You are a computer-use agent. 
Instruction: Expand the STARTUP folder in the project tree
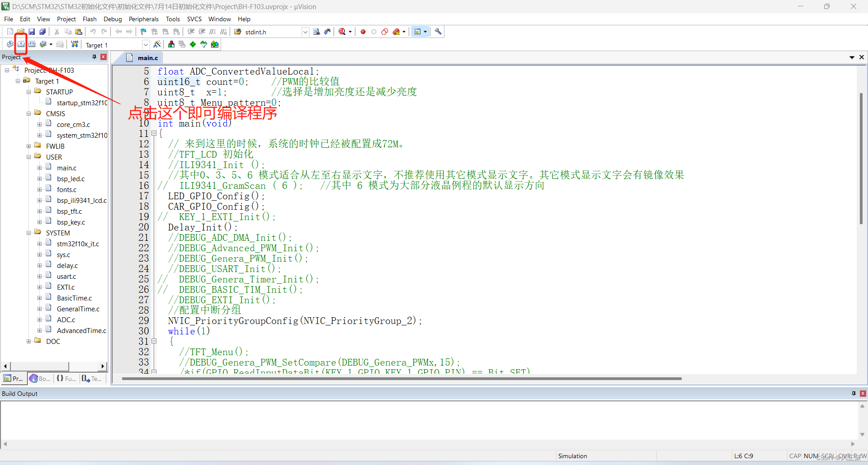[28, 91]
